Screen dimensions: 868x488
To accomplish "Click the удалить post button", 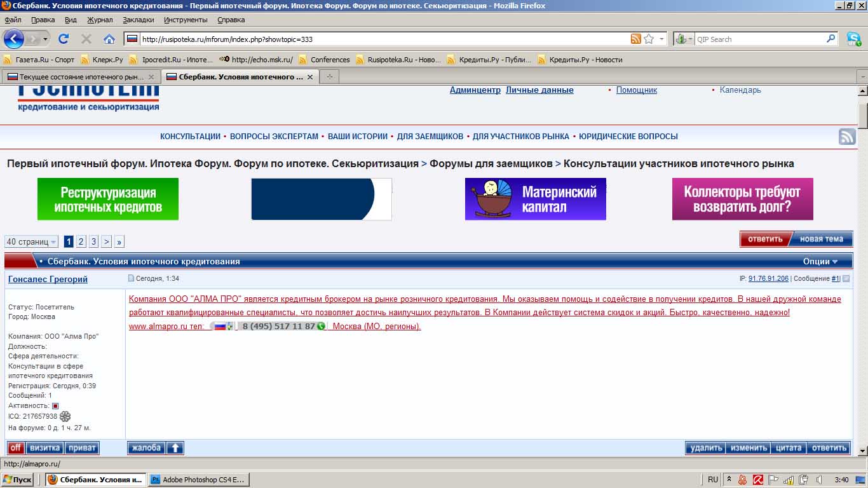I will point(705,448).
